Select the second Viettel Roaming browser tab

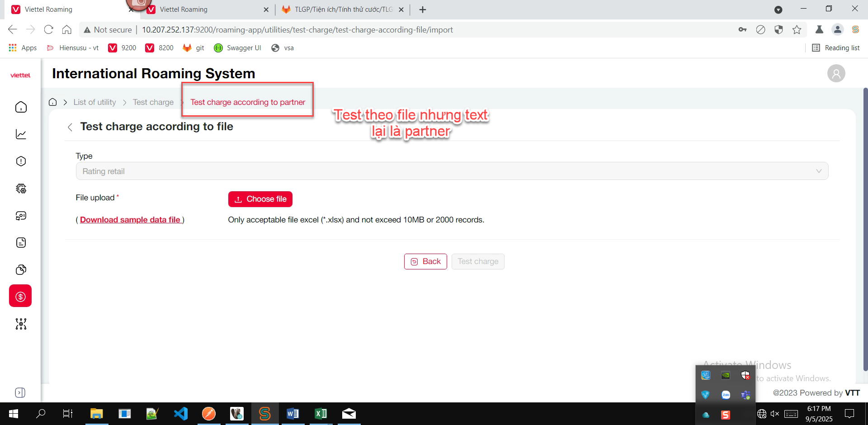tap(206, 9)
